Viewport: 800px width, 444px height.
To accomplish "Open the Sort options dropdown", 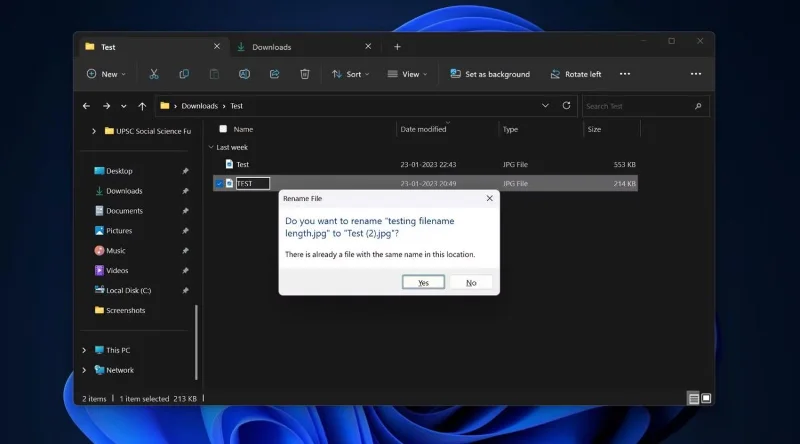I will [351, 74].
